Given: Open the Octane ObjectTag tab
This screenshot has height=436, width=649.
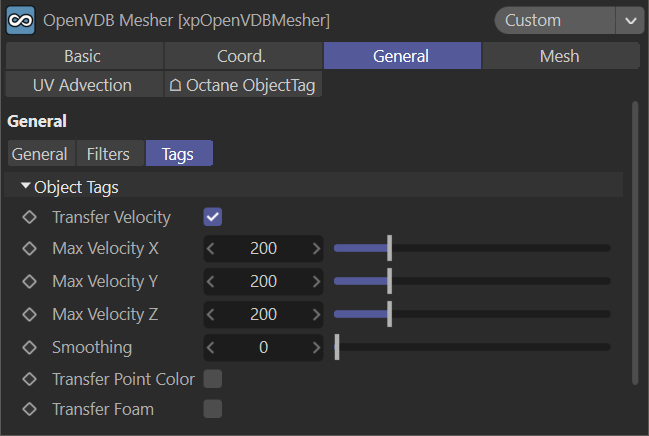Looking at the screenshot, I should pos(243,85).
